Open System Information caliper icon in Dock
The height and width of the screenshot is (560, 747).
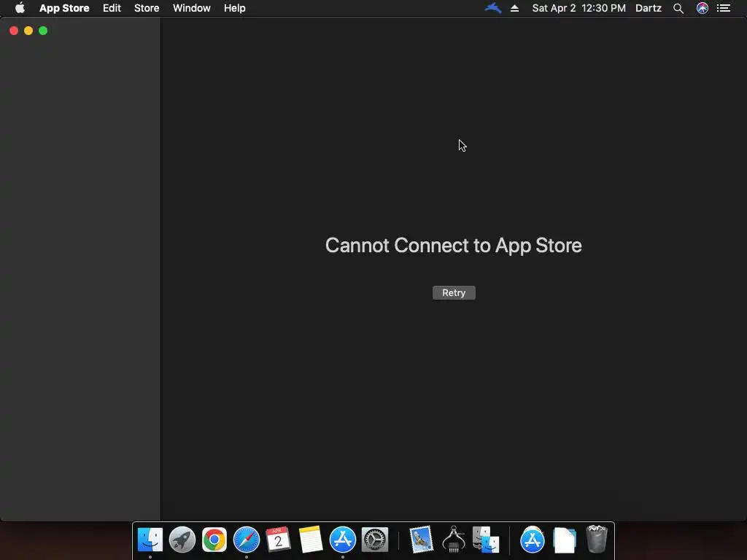click(x=454, y=540)
